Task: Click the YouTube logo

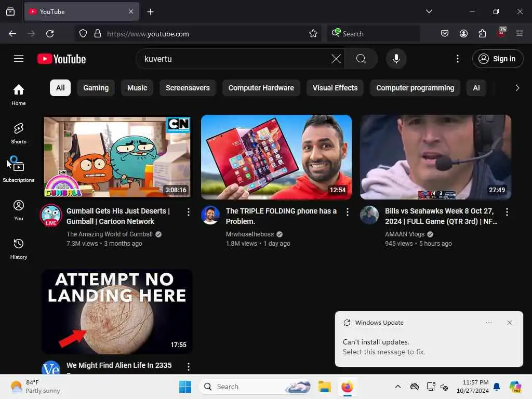Action: [61, 59]
